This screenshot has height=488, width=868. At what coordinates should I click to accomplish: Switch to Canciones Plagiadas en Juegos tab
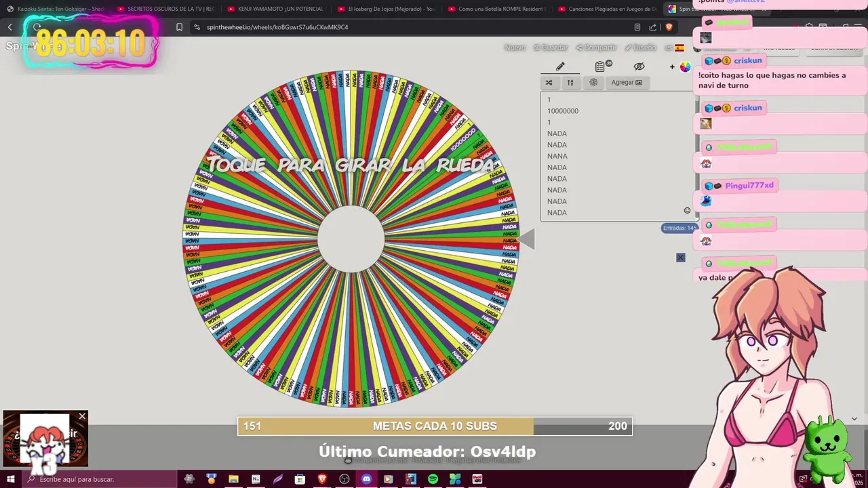(606, 9)
